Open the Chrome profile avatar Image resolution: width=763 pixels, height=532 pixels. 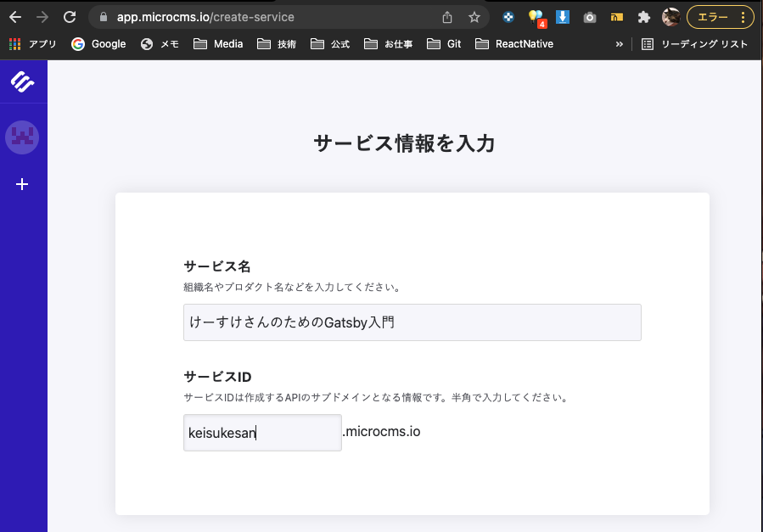click(671, 17)
